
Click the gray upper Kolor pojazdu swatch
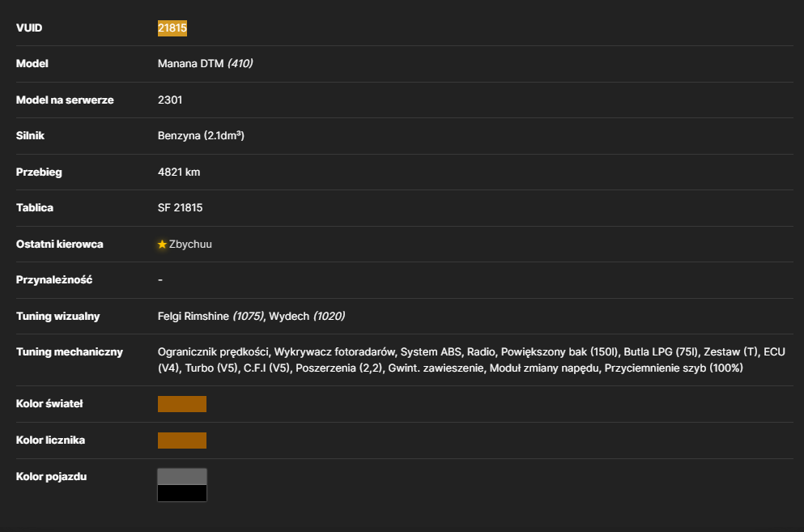[x=182, y=477]
